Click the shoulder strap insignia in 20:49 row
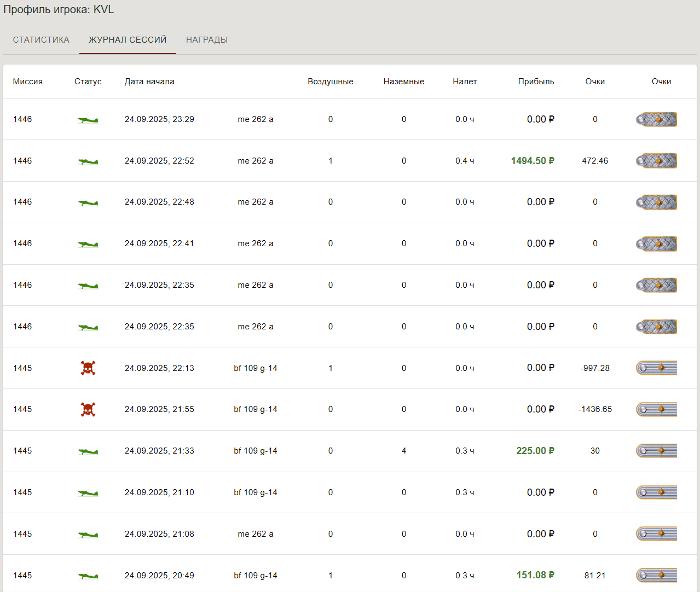Screen dimensions: 700x592 (656, 575)
